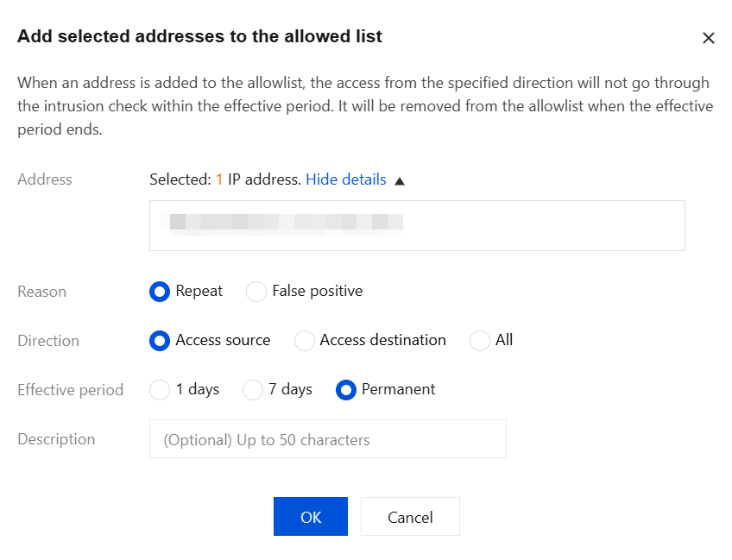
Task: Click the orange selected address count
Action: coord(219,179)
